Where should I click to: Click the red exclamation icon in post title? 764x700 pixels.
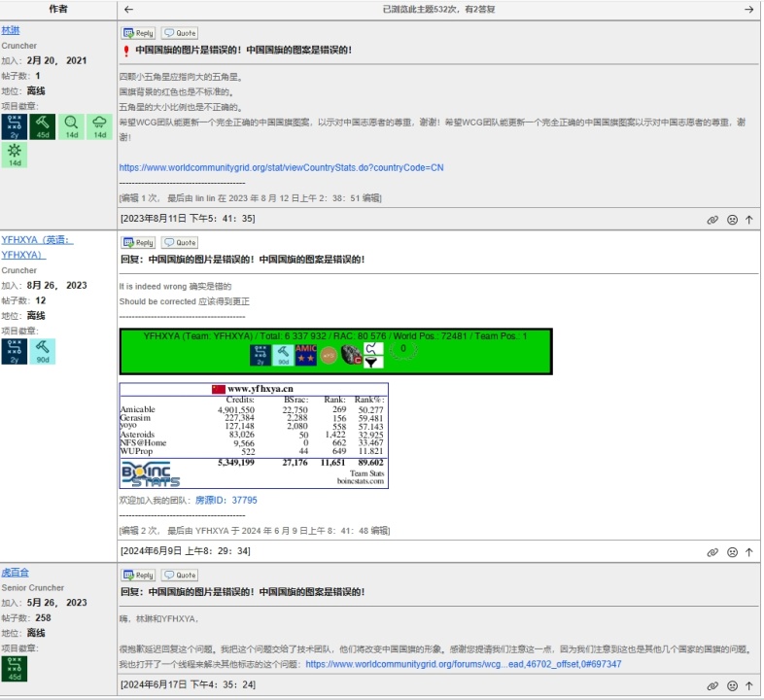pos(126,51)
